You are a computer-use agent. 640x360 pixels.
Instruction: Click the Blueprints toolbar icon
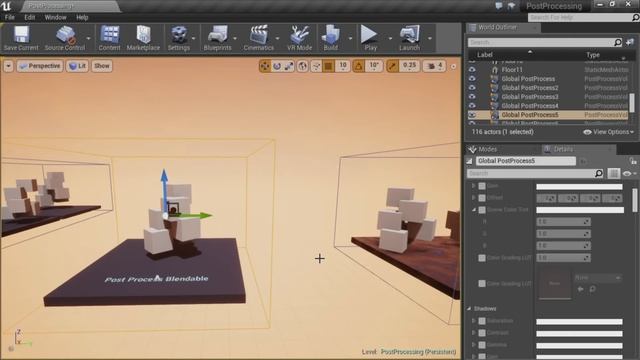click(218, 38)
